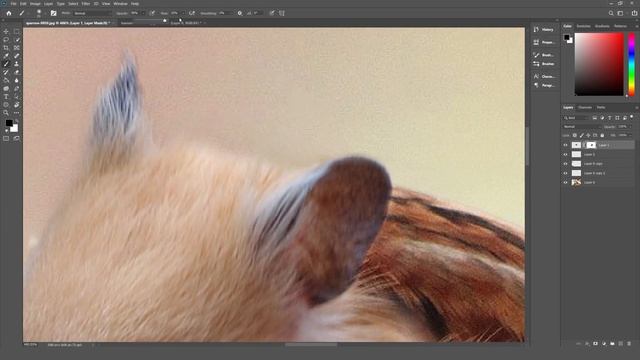Hide the bottom Layer 0
Screen dimensions: 640x360
click(x=566, y=182)
